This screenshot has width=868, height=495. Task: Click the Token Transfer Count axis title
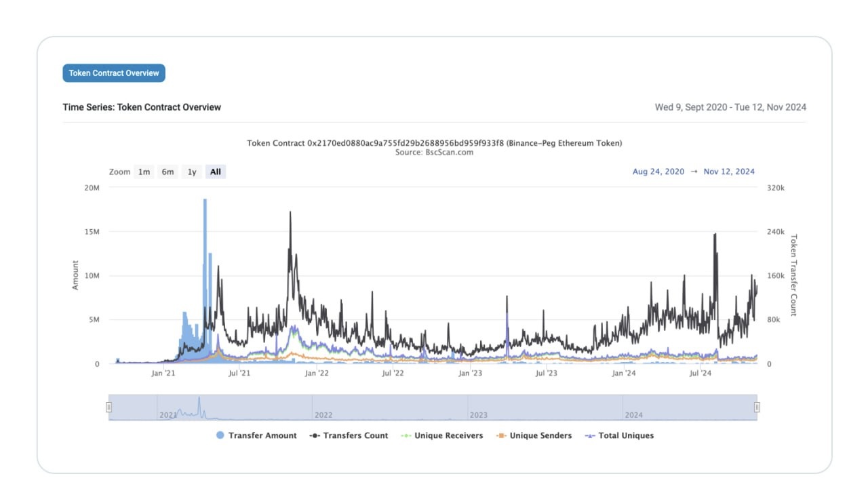click(x=793, y=275)
